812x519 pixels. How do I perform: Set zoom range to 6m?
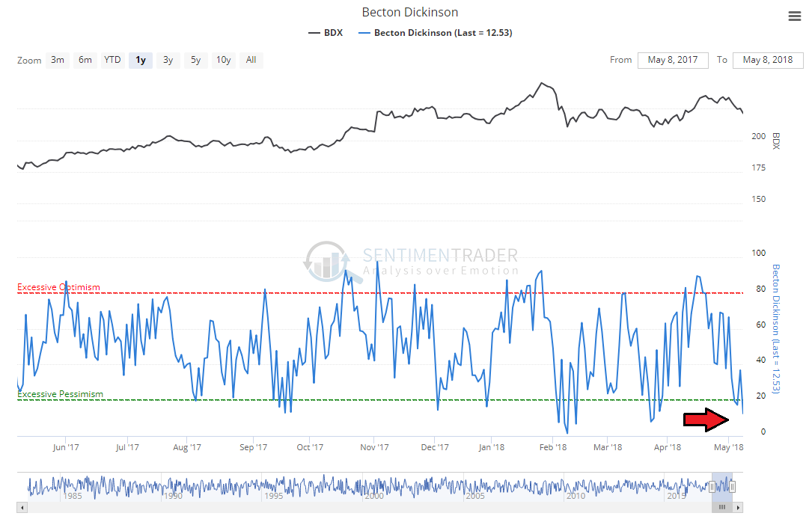[85, 60]
